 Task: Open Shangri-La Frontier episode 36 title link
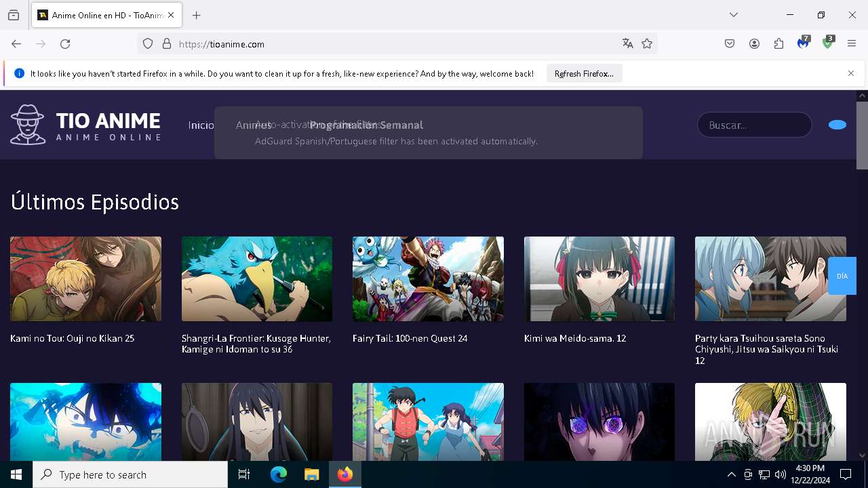(x=256, y=344)
